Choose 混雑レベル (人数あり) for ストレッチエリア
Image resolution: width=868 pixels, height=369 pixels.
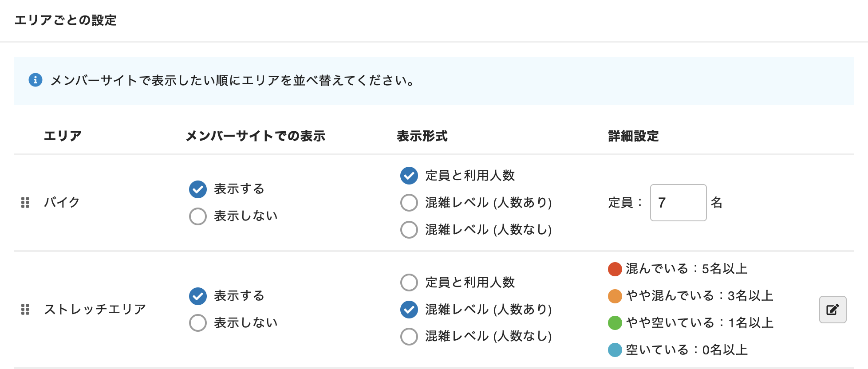409,310
